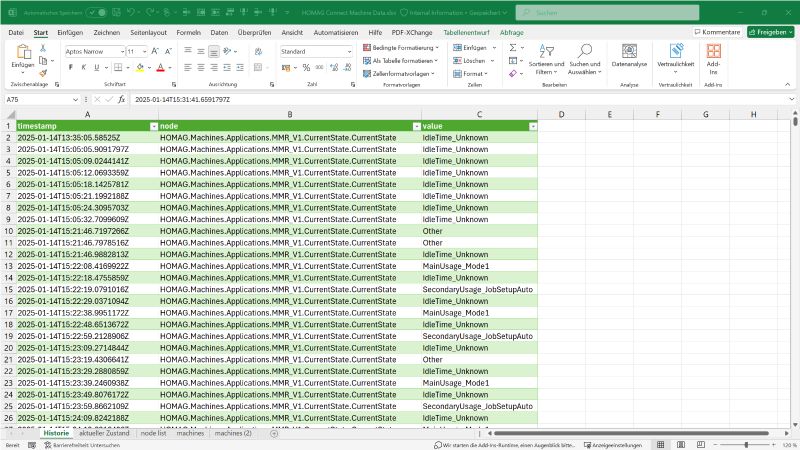Select cell with MainUsage_Mode1 in row 23
The height and width of the screenshot is (450, 800).
[x=479, y=383]
